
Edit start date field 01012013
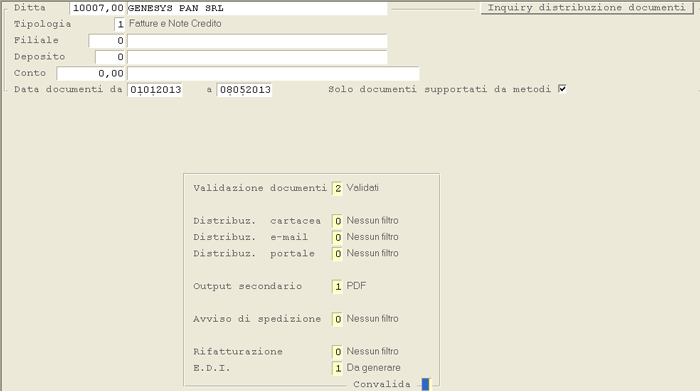pos(155,90)
